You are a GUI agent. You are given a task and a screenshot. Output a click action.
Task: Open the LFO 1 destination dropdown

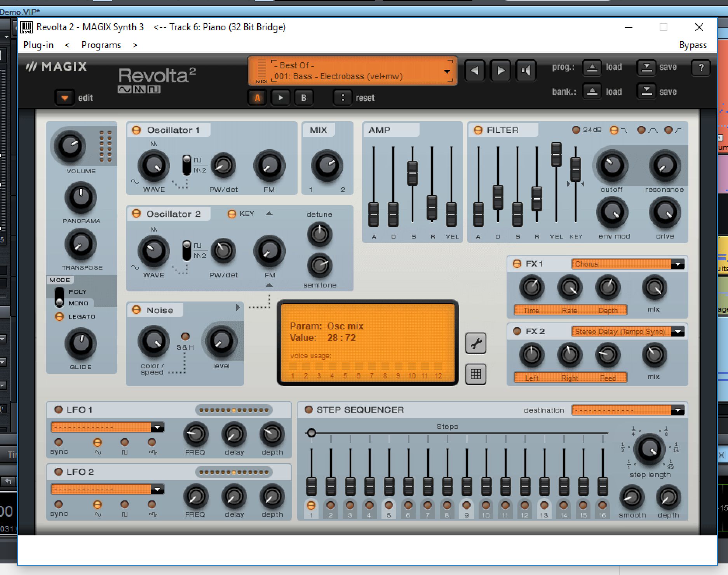click(157, 427)
